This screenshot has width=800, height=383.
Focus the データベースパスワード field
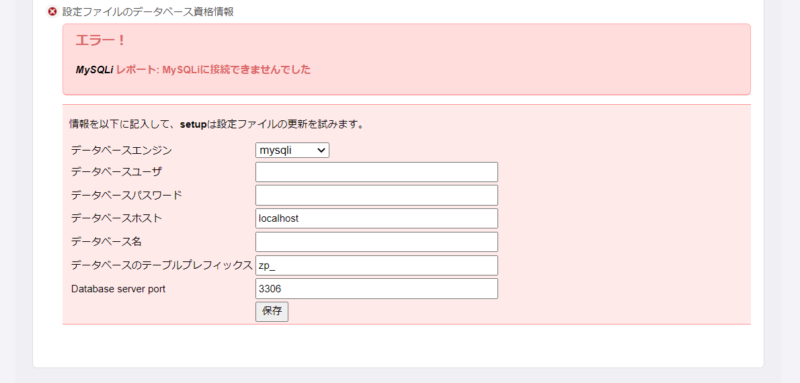click(x=377, y=195)
